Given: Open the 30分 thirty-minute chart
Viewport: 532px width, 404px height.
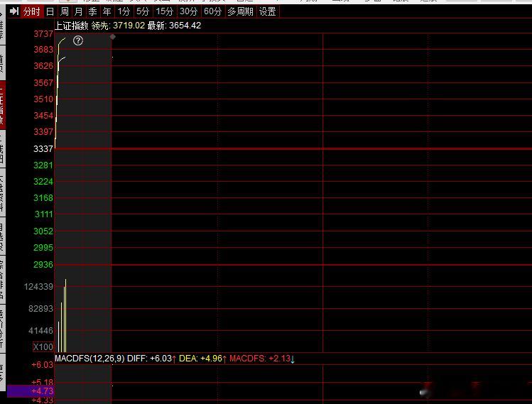Looking at the screenshot, I should point(189,11).
